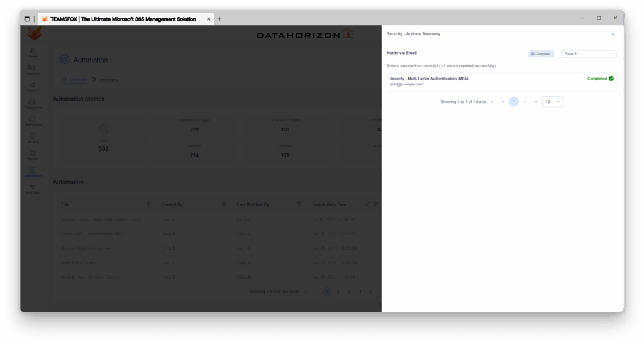Go to page 4 of automation table
Viewport: 644px width, 342px height.
pyautogui.click(x=360, y=292)
